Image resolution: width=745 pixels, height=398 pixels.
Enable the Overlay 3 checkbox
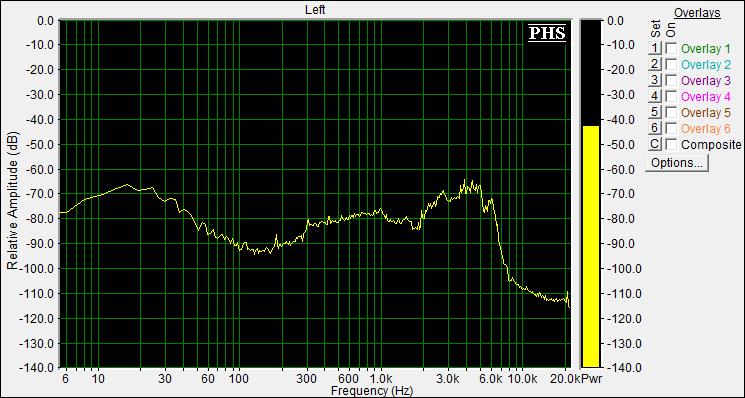click(671, 81)
